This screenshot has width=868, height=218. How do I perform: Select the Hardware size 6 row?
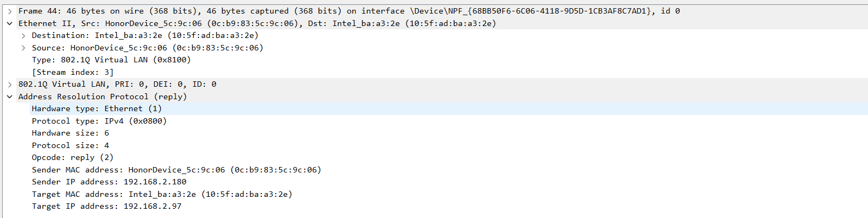(x=70, y=133)
